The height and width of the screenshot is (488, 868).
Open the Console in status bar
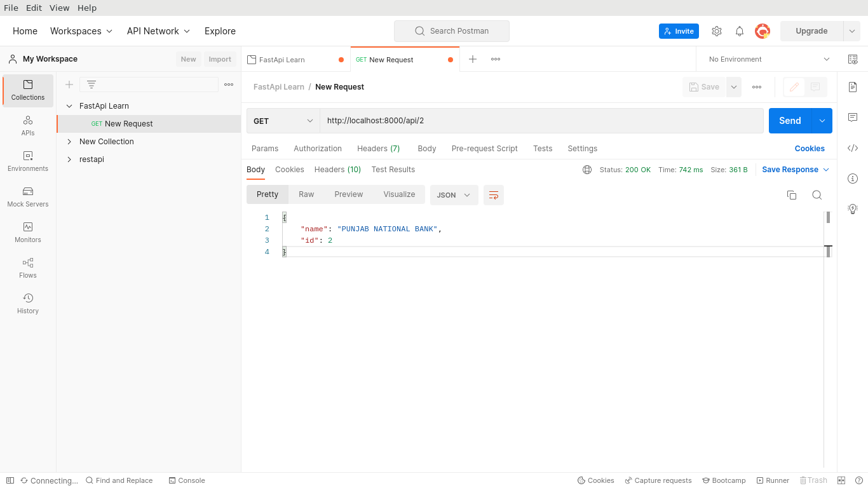(x=187, y=480)
